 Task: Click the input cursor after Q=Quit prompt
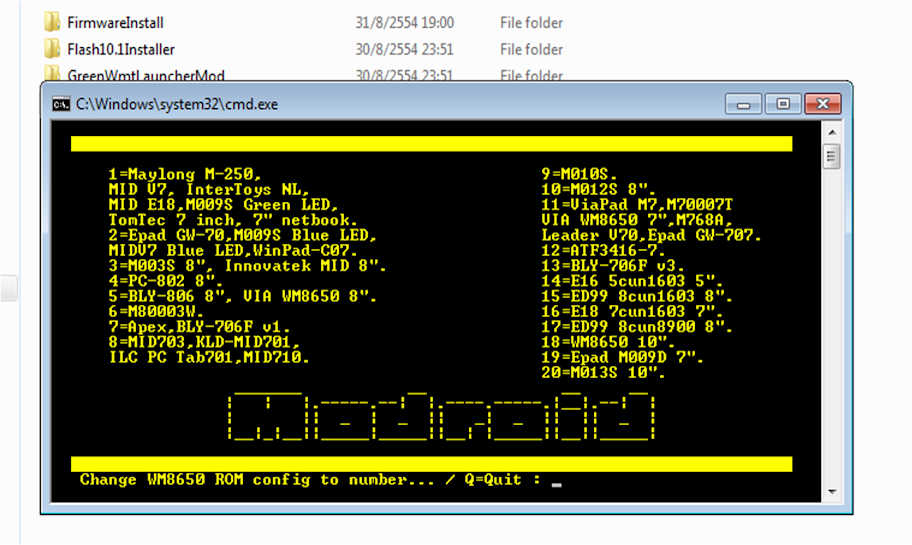(557, 485)
